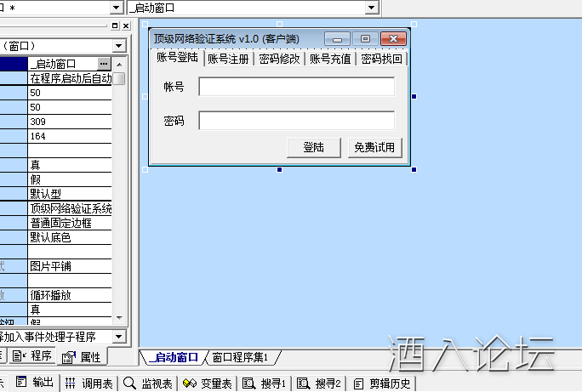Open the 变量表 tab
The width and height of the screenshot is (582, 392).
click(208, 383)
